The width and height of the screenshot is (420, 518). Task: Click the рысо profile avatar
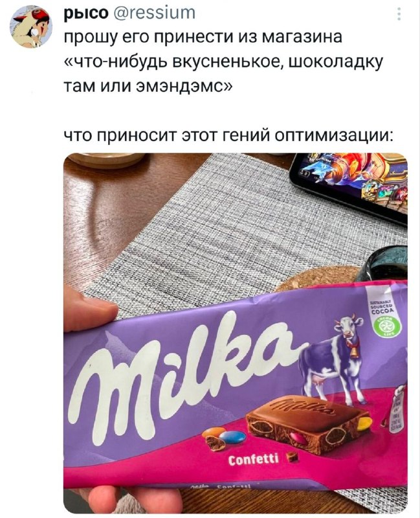point(30,27)
